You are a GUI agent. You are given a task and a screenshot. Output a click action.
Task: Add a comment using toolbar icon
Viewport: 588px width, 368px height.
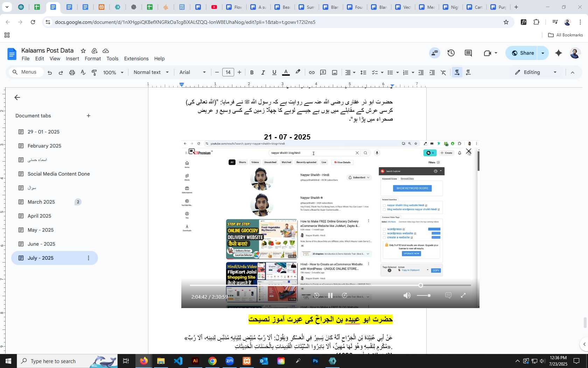323,73
